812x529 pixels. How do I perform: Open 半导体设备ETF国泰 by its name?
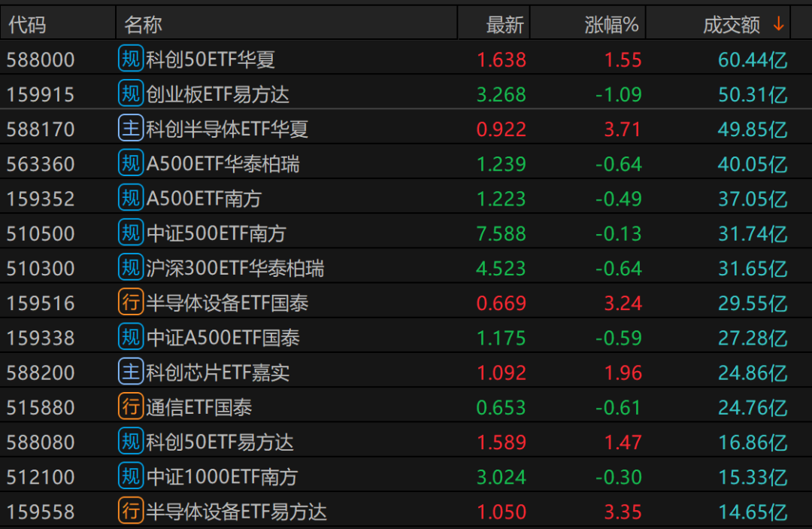(227, 303)
